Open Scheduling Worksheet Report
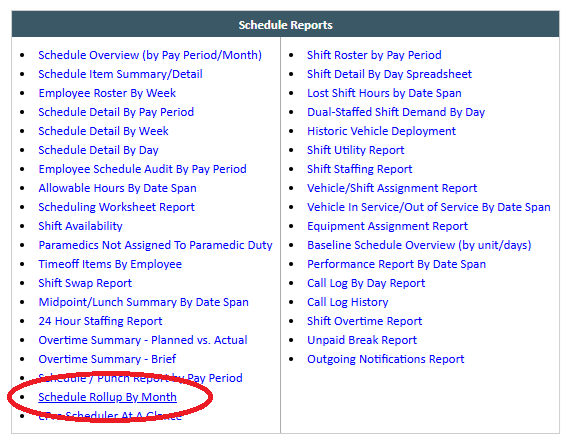 (x=116, y=207)
